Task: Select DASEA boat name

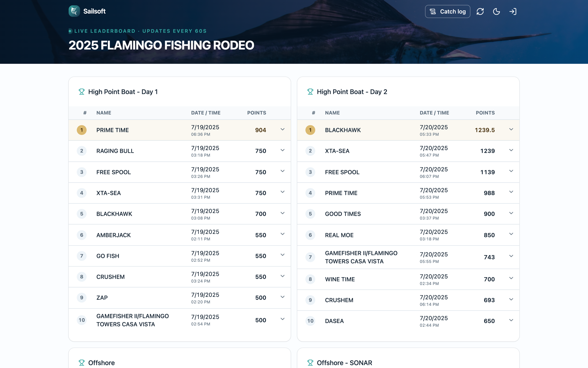Action: (x=334, y=321)
